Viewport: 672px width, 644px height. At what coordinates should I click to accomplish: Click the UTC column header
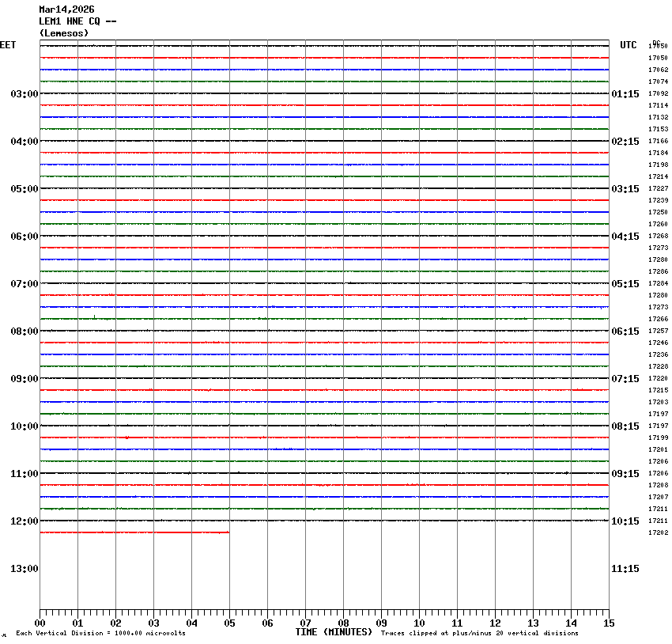coord(628,45)
